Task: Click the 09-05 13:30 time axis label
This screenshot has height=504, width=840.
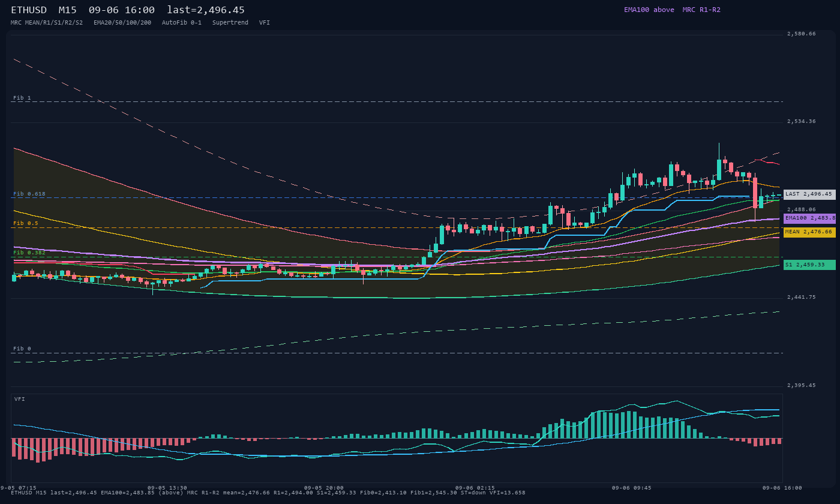Action: [167, 488]
